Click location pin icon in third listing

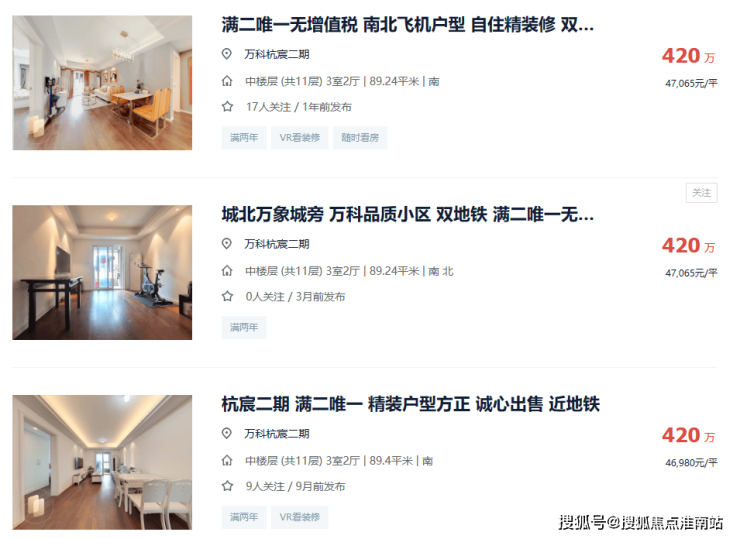click(227, 433)
